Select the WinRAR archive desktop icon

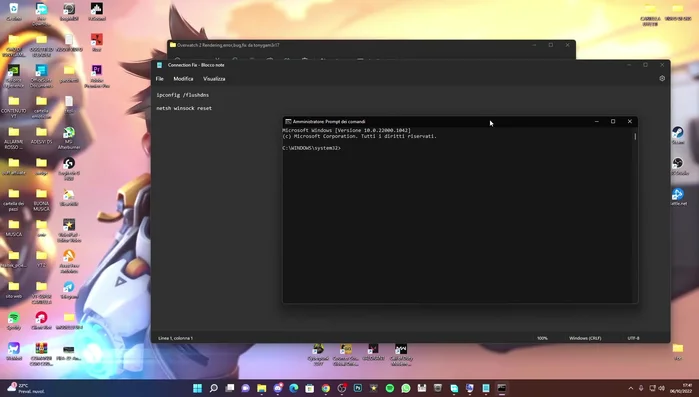pyautogui.click(x=41, y=354)
